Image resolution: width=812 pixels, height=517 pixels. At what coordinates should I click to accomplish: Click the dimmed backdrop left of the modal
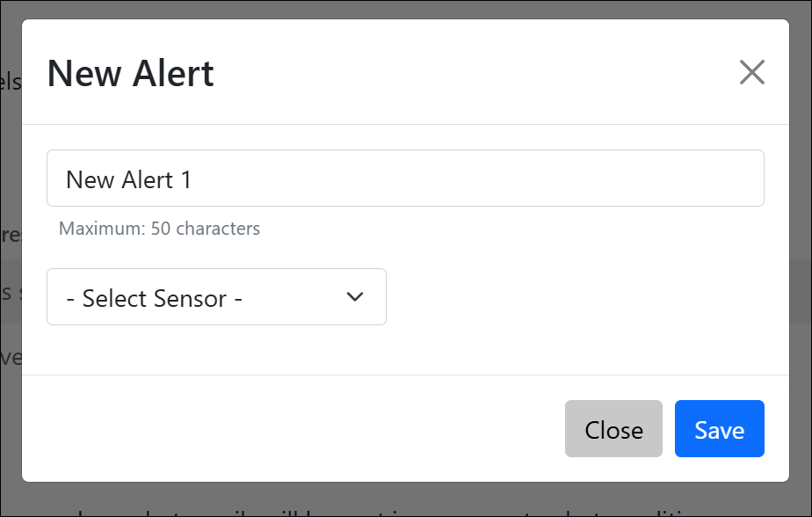(x=10, y=220)
